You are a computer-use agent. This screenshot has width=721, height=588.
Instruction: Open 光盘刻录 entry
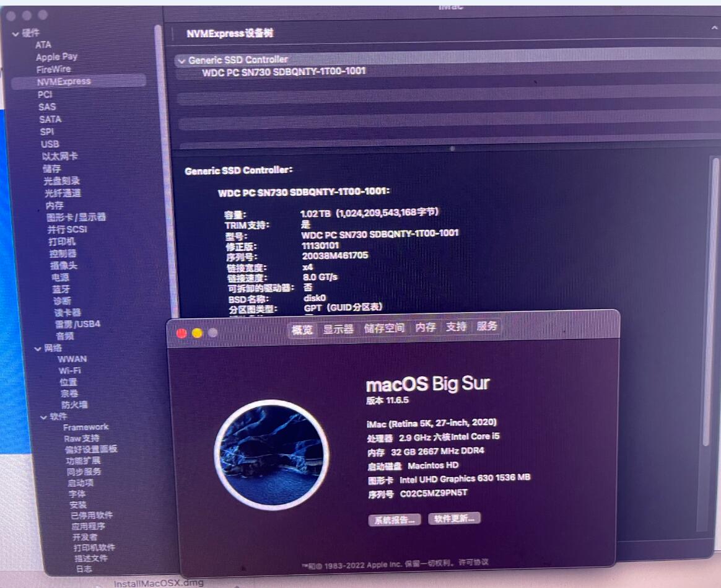(x=61, y=181)
